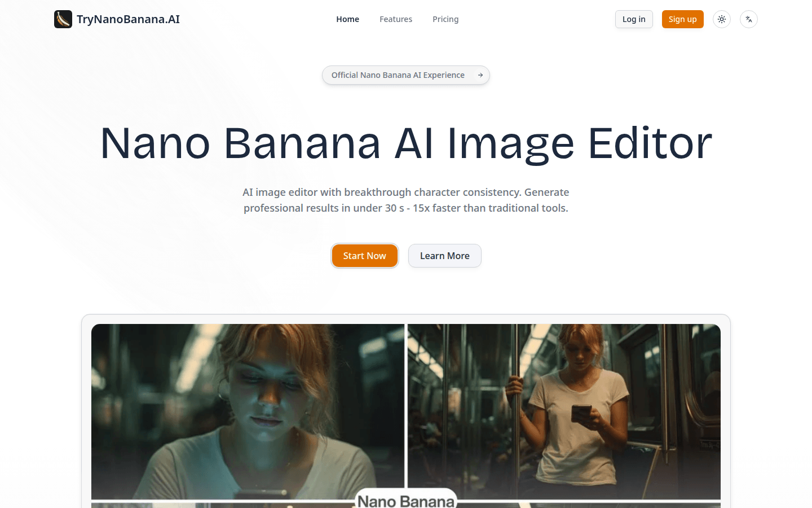Viewport: 812px width, 508px height.
Task: Select the standing woman subway photo
Action: pyautogui.click(x=564, y=411)
